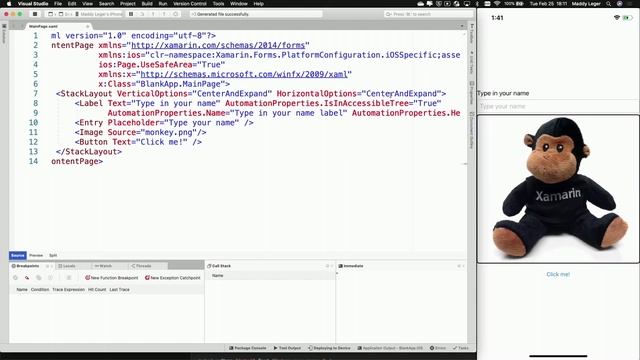Click the Step Into debug icon
This screenshot has height=360, width=640.
pyautogui.click(x=153, y=14)
